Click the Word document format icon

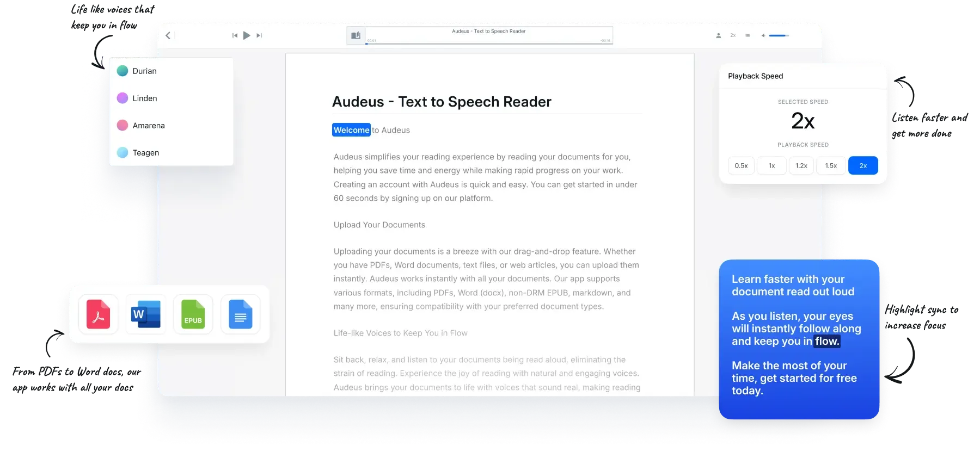click(146, 314)
